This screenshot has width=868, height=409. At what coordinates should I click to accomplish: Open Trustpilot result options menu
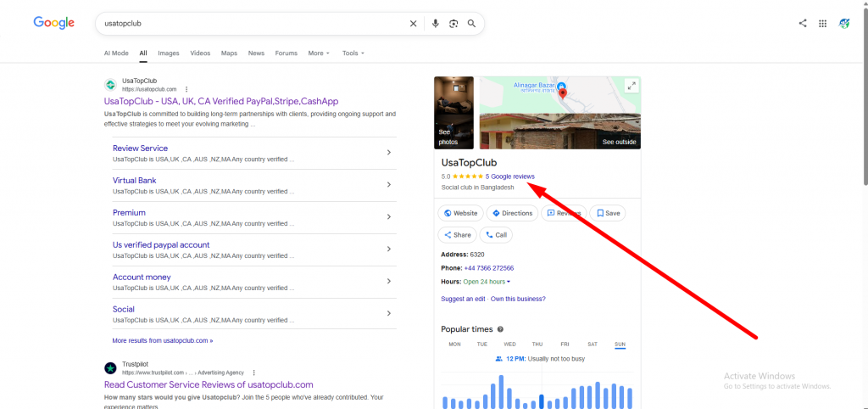point(253,373)
